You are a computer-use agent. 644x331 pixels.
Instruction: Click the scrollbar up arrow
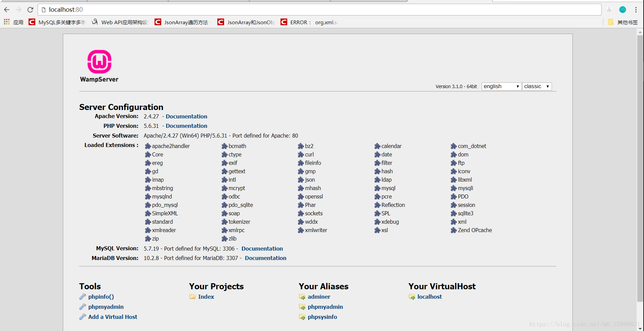pos(640,32)
